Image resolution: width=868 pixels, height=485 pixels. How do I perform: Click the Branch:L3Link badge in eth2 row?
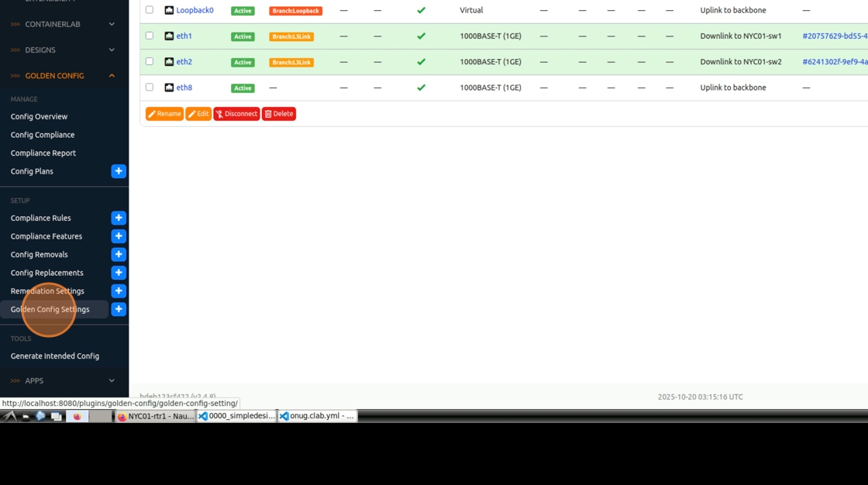coord(291,62)
